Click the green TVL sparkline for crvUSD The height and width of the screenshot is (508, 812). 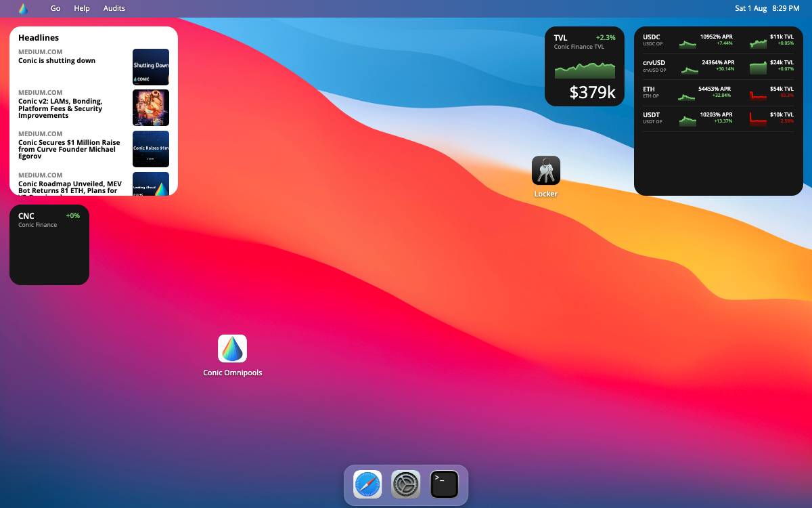(x=758, y=68)
